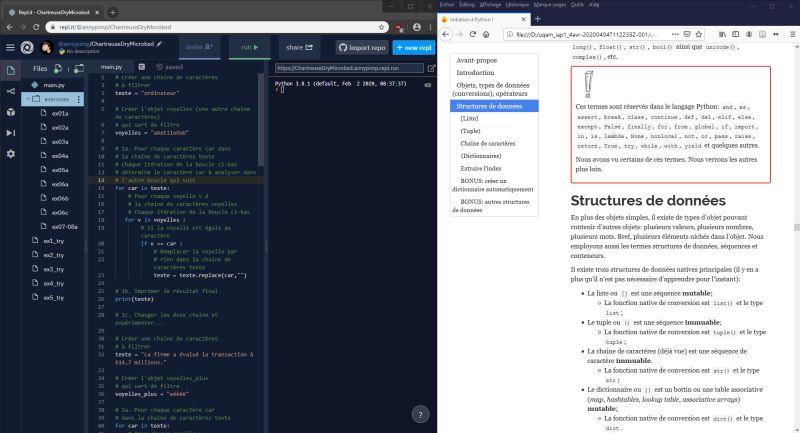Add a new file in Files
This screenshot has width=800, height=433.
click(58, 68)
